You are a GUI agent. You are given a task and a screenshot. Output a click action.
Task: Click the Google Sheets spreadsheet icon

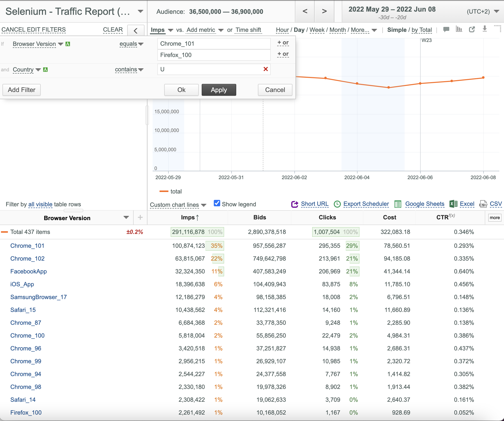coord(398,204)
